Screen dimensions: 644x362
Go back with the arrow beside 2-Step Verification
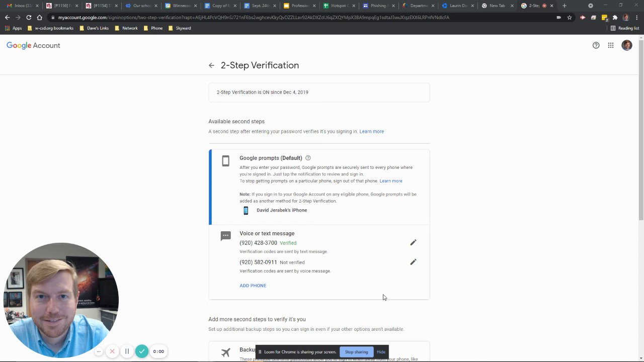pyautogui.click(x=211, y=65)
